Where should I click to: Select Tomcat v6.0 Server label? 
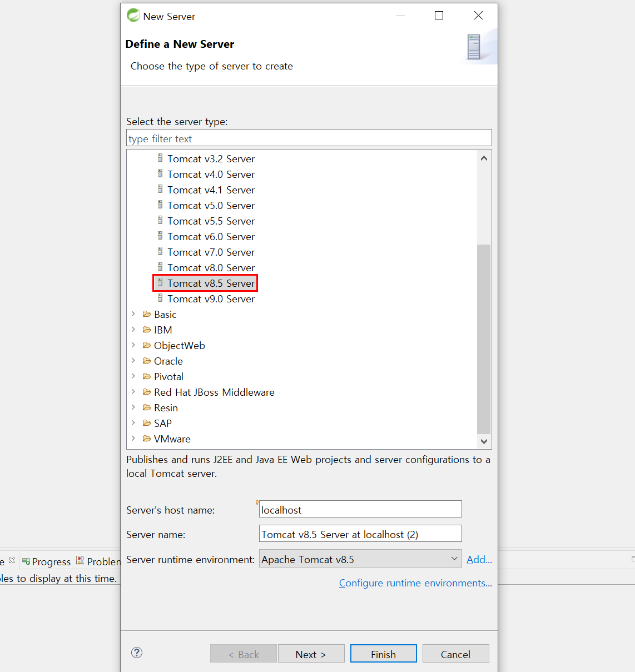(x=211, y=237)
